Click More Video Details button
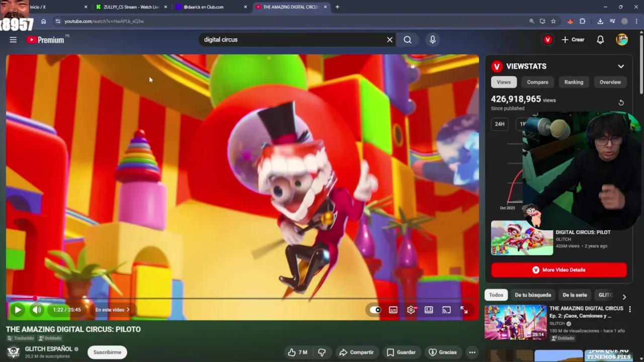The image size is (644, 362). 559,270
